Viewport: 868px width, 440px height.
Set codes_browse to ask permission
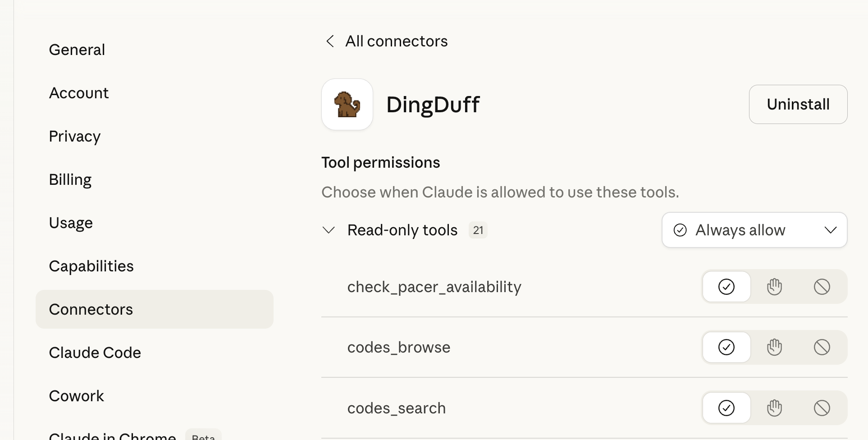(774, 347)
